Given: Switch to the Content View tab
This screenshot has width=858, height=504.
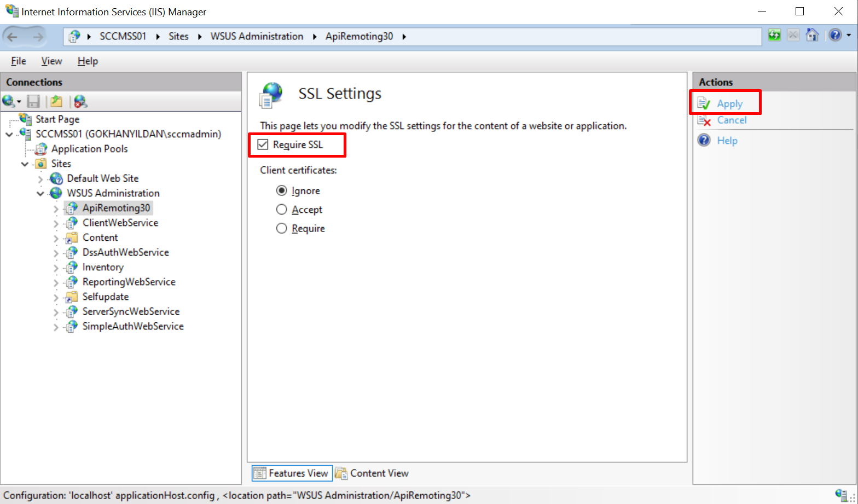Looking at the screenshot, I should [372, 473].
